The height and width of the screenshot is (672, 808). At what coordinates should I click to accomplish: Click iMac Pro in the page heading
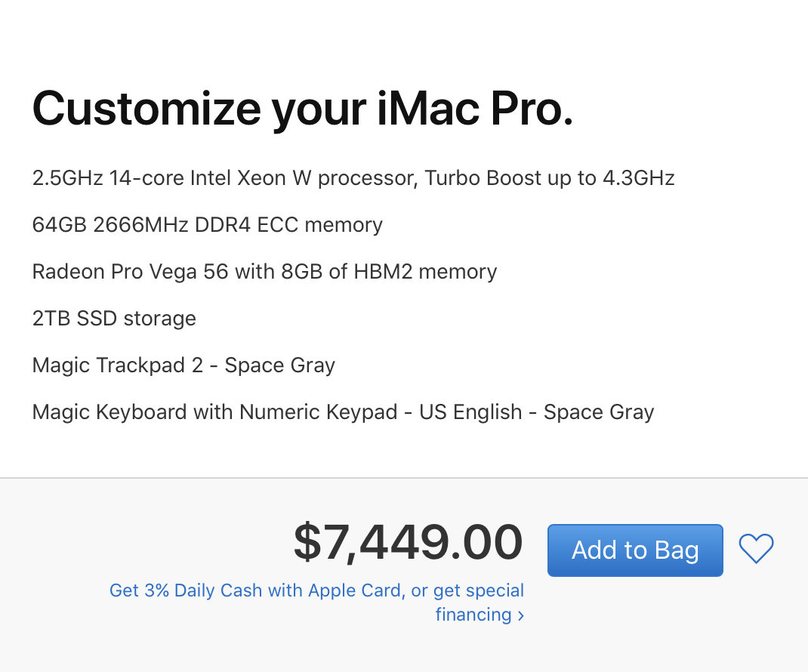(474, 109)
